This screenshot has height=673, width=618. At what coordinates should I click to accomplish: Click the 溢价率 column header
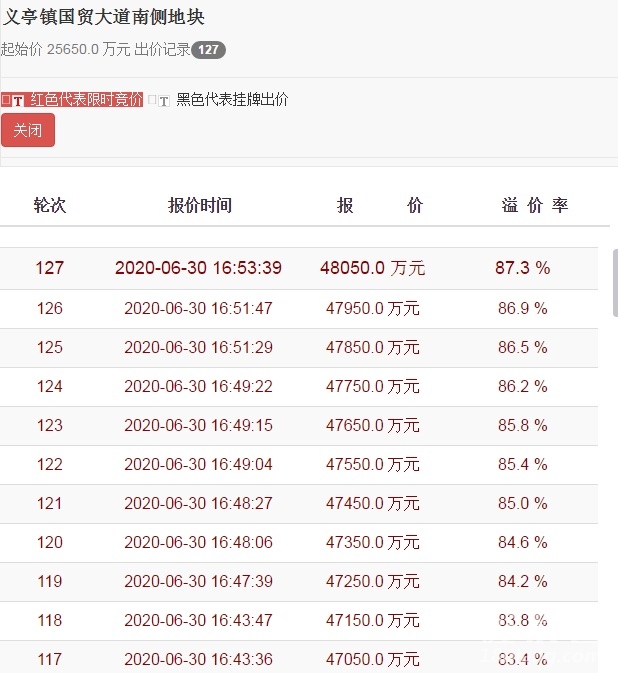pyautogui.click(x=534, y=205)
